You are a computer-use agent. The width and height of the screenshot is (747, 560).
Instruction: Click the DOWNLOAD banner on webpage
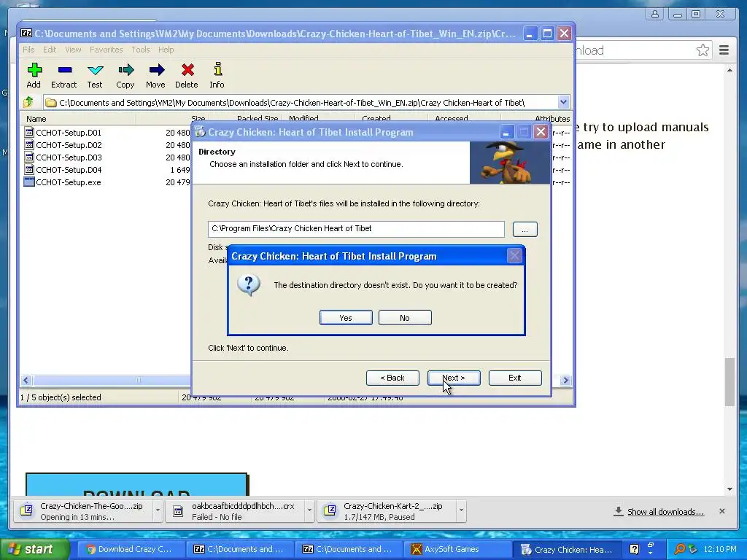[136, 484]
